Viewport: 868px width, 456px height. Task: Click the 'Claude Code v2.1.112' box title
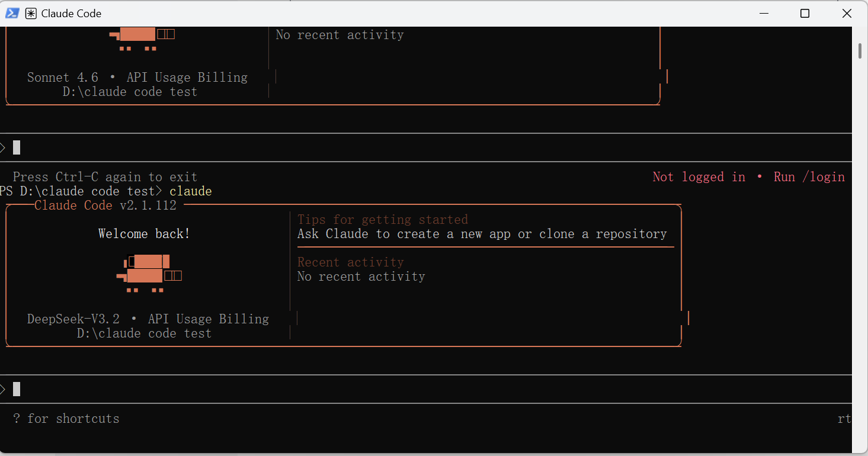[x=105, y=205]
